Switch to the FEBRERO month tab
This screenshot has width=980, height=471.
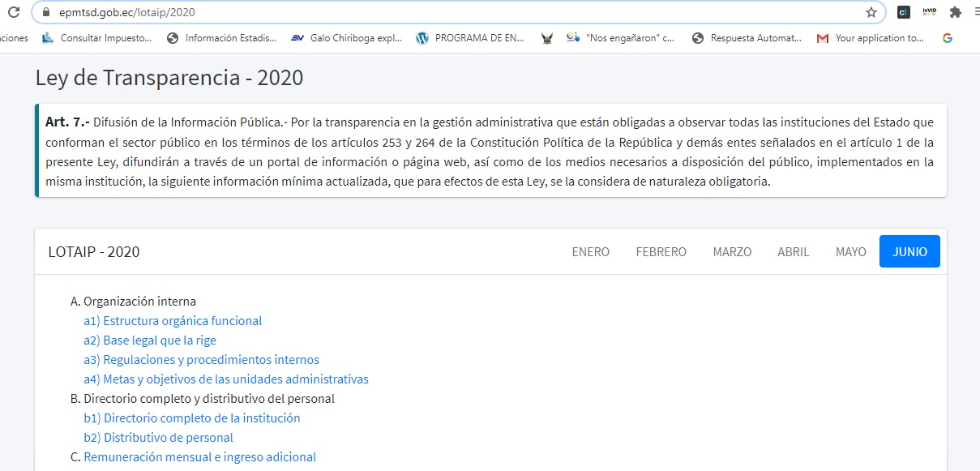661,252
